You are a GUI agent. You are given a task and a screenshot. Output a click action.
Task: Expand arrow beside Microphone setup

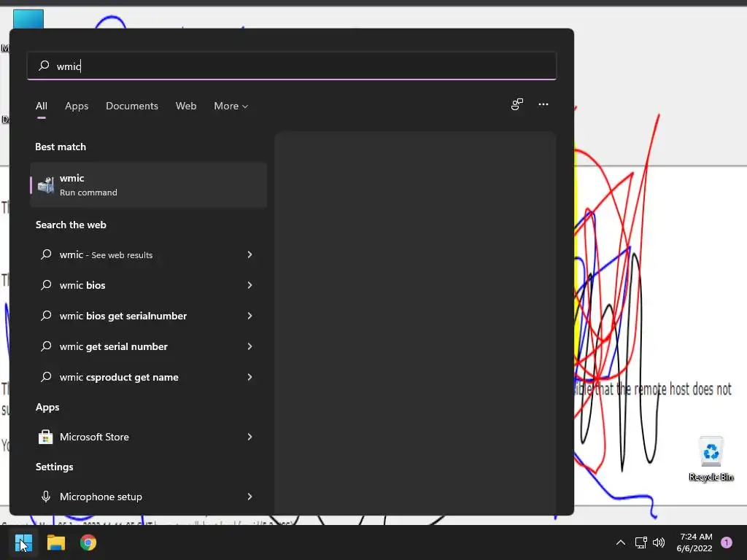point(249,497)
